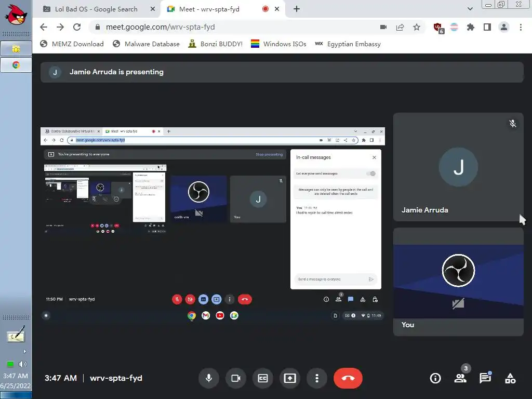
Task: Click the green network tray icon
Action: coord(10,364)
